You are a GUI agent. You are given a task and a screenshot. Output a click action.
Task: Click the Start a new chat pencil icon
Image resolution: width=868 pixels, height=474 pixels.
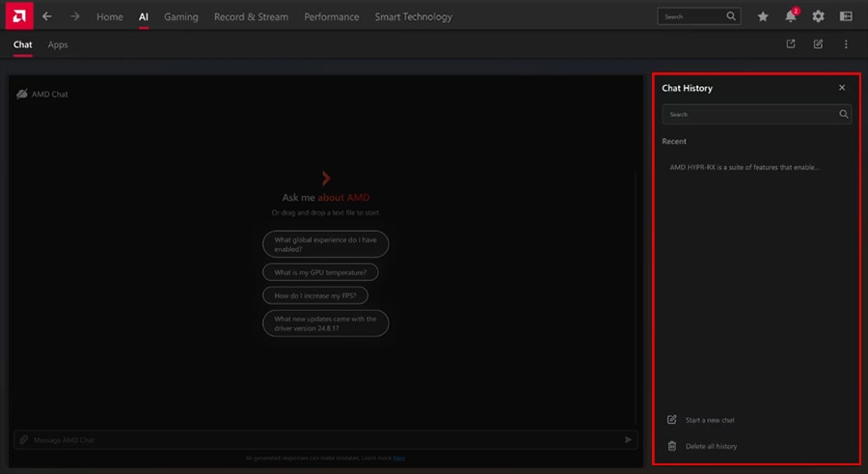[x=671, y=420]
